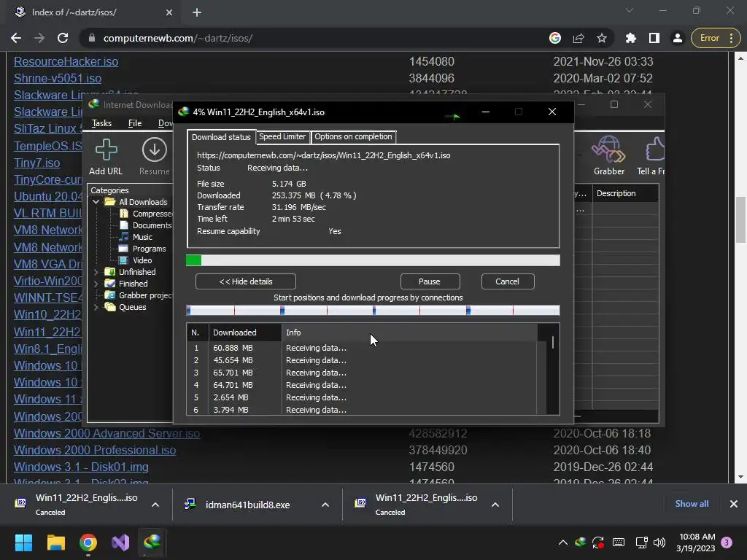Switch to Download status tab
This screenshot has height=560, width=747.
point(221,137)
